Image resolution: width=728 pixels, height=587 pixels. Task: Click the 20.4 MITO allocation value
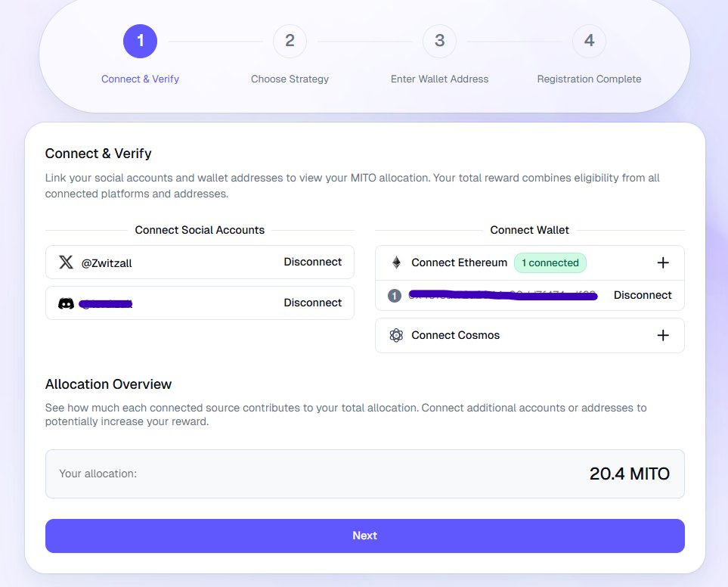tap(630, 474)
